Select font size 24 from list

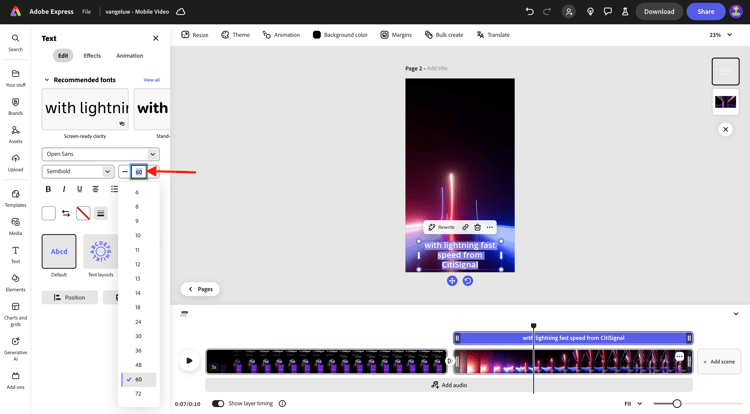point(138,322)
